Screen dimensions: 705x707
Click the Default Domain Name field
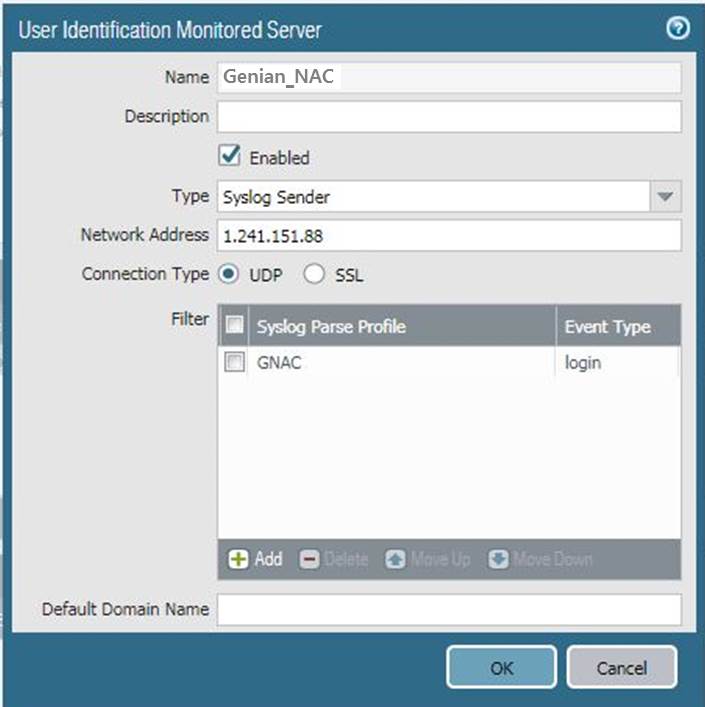pos(449,609)
